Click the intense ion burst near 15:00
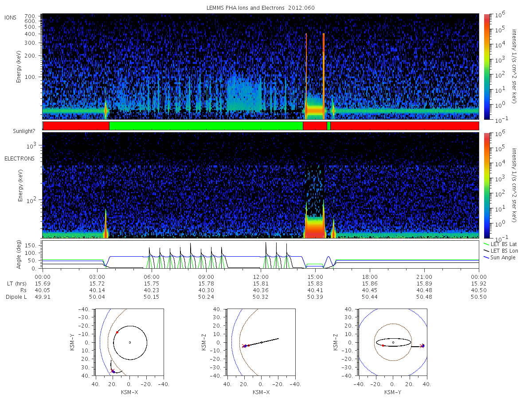This screenshot has width=532, height=399. click(315, 106)
